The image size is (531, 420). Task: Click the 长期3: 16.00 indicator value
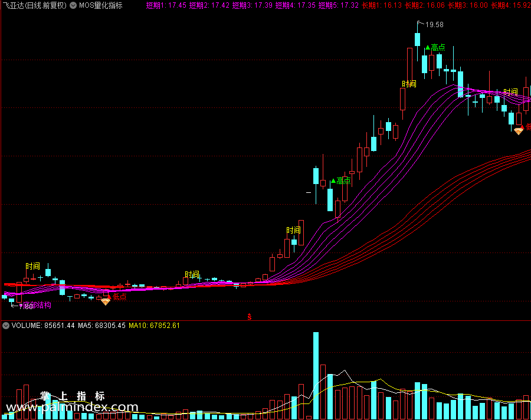468,5
